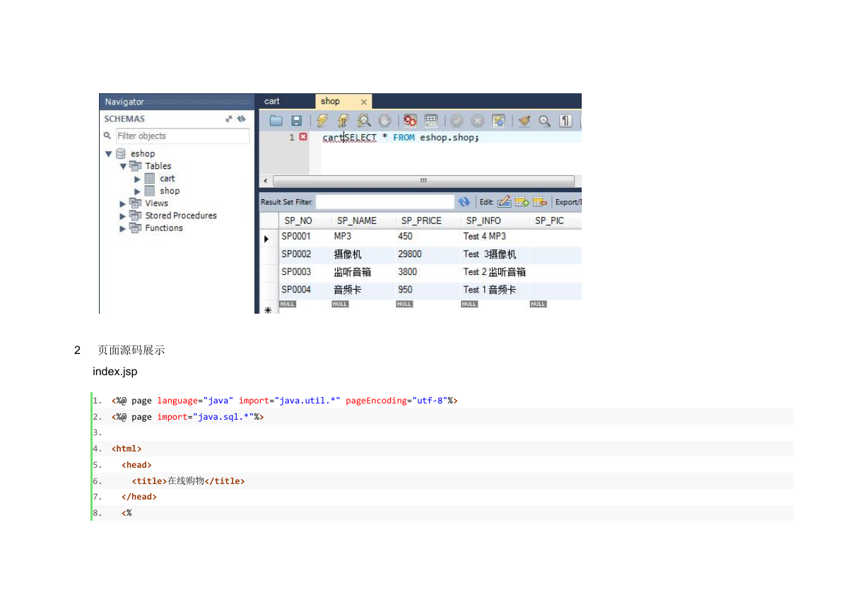
Task: Collapse the eshop schema node
Action: pos(108,153)
